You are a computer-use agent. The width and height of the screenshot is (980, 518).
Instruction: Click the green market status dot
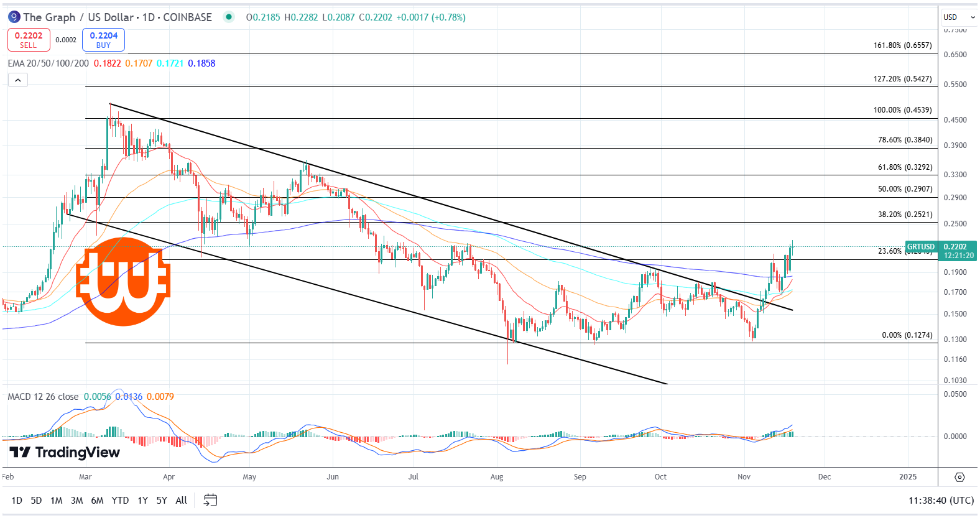coord(229,17)
